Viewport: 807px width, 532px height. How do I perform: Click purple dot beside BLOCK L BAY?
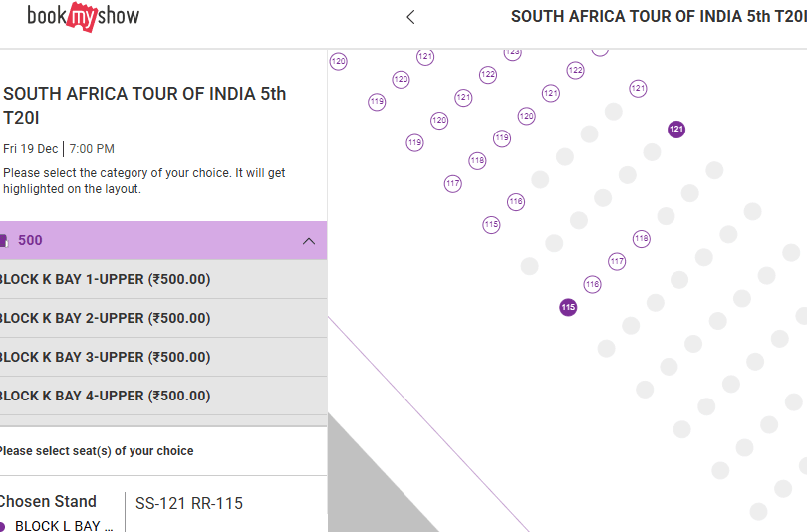pos(3,526)
